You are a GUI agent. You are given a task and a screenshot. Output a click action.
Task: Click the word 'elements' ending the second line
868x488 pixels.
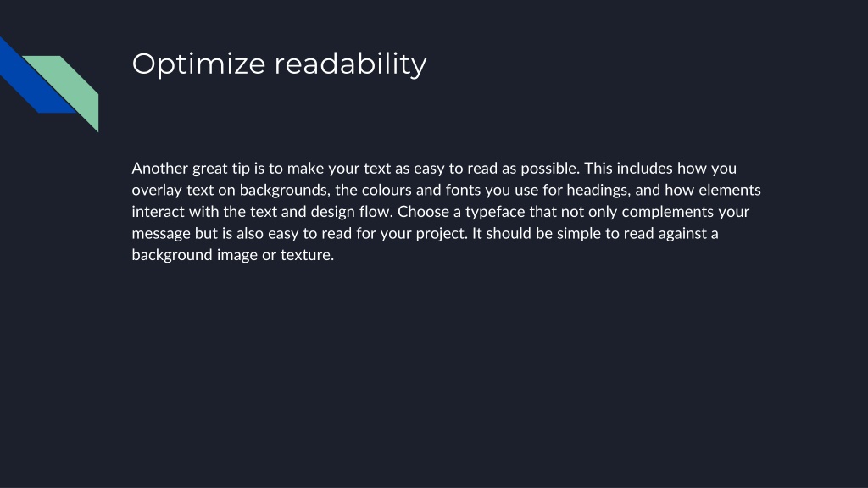pyautogui.click(x=730, y=190)
